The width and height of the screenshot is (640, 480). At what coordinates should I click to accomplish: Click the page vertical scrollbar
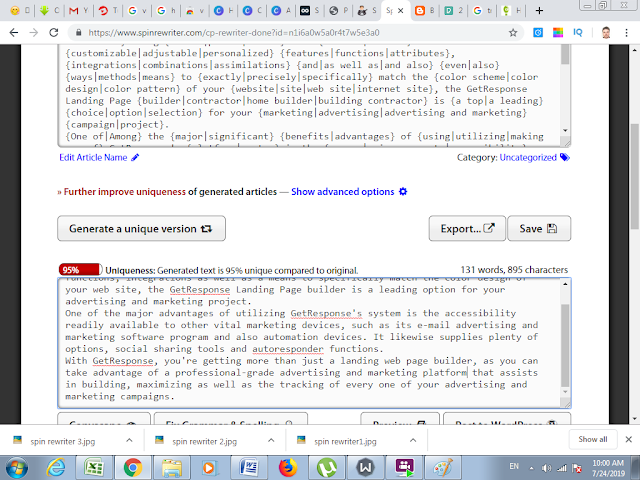pyautogui.click(x=635, y=176)
